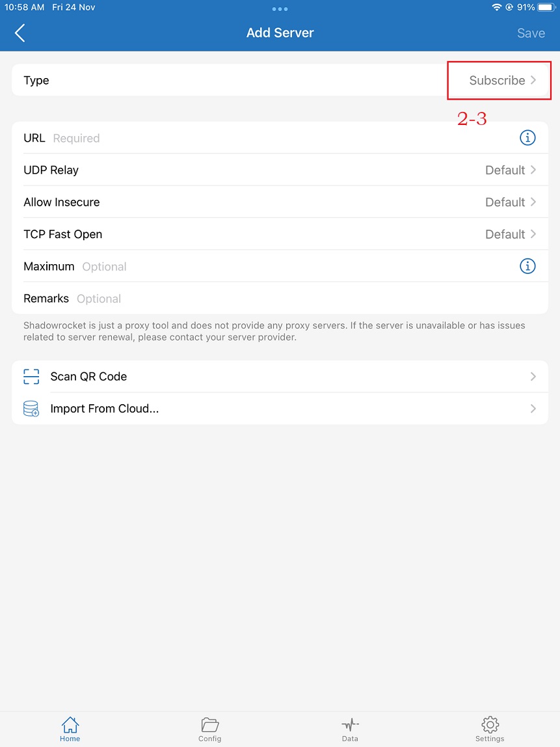The width and height of the screenshot is (560, 747).
Task: Tap the Scan QR Code icon
Action: click(31, 377)
